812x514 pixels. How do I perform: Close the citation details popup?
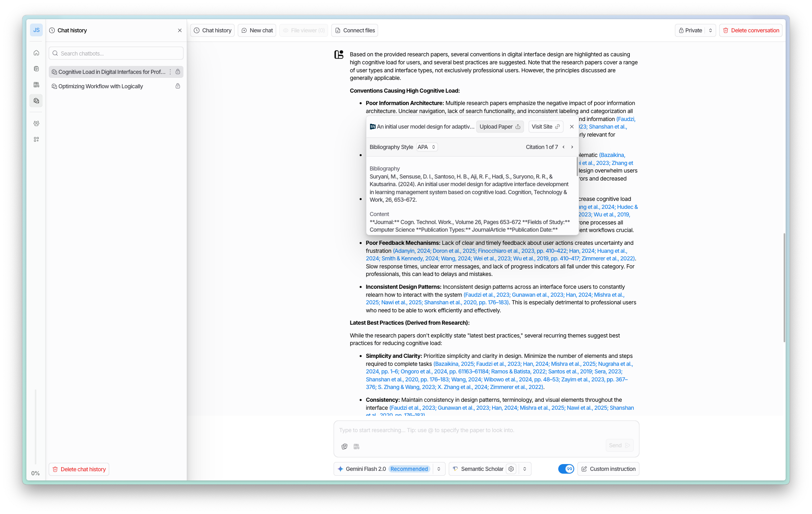click(572, 127)
